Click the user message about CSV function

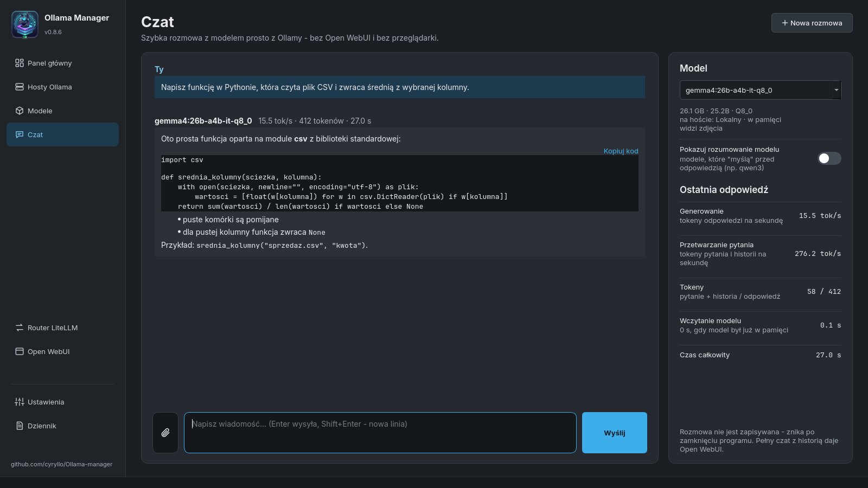tap(399, 87)
